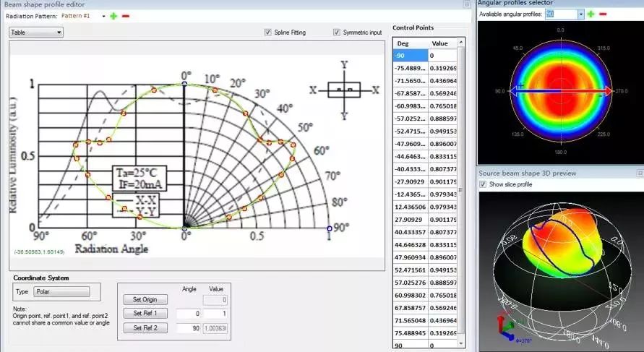This screenshot has height=352, width=644.
Task: Select the -90 row in Control Points table
Action: click(x=411, y=55)
